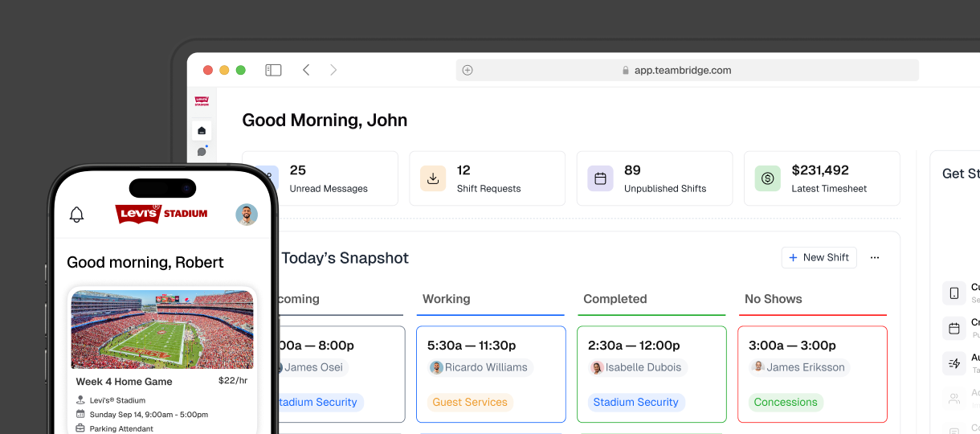Click Isabelle Dubois avatar
The image size is (980, 434).
pyautogui.click(x=597, y=367)
